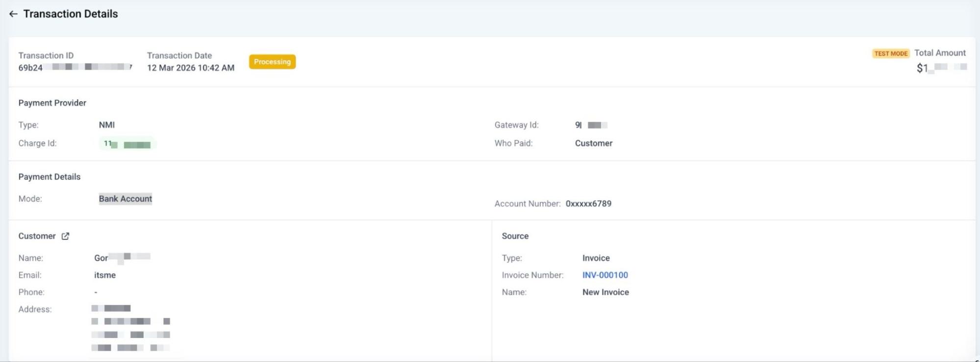Click the Transaction Details page title
980x362 pixels.
(71, 14)
